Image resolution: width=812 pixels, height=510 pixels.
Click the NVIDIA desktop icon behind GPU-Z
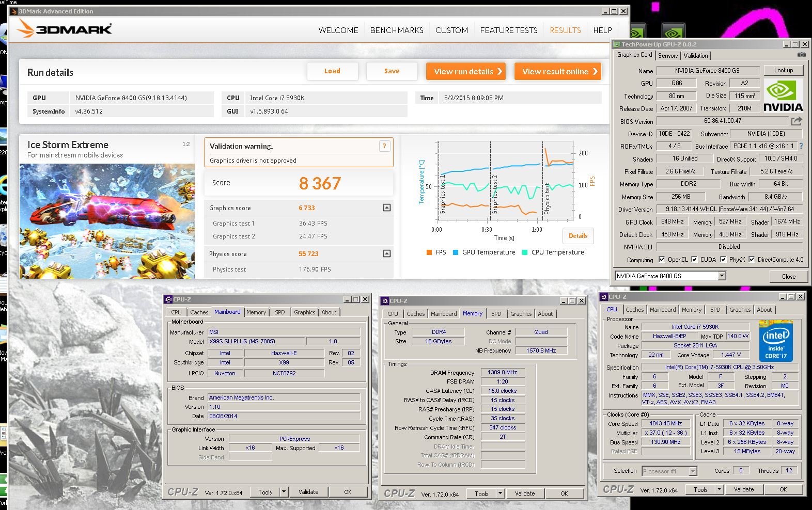click(x=673, y=32)
